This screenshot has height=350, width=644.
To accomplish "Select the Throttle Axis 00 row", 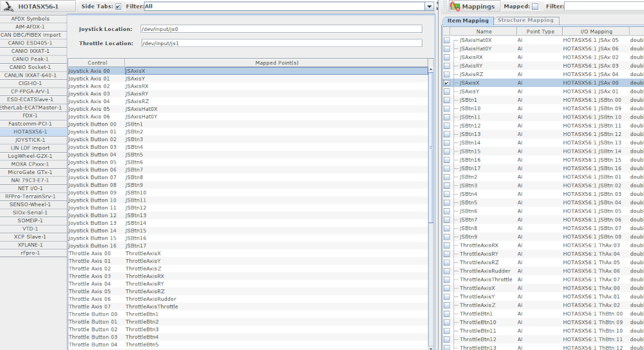I will (248, 253).
